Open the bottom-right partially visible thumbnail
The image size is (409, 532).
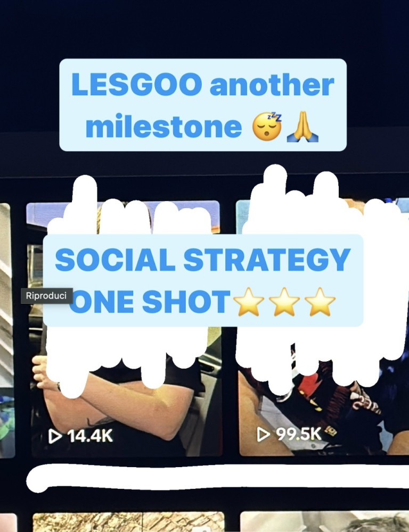pyautogui.click(x=324, y=521)
